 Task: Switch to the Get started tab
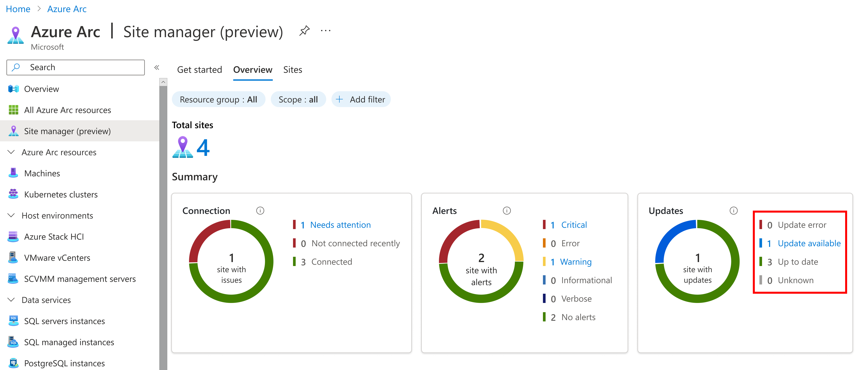200,70
